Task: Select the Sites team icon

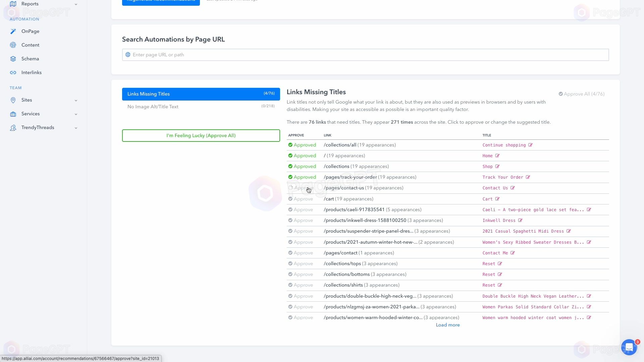Action: (13, 100)
